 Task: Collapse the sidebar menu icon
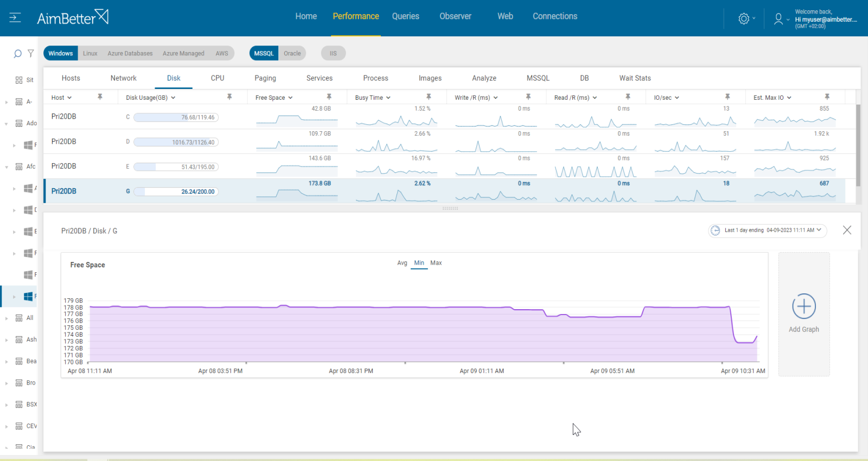[15, 18]
